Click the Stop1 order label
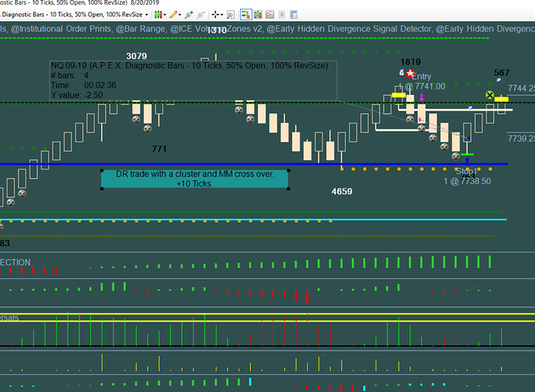535x392 pixels. click(x=467, y=171)
